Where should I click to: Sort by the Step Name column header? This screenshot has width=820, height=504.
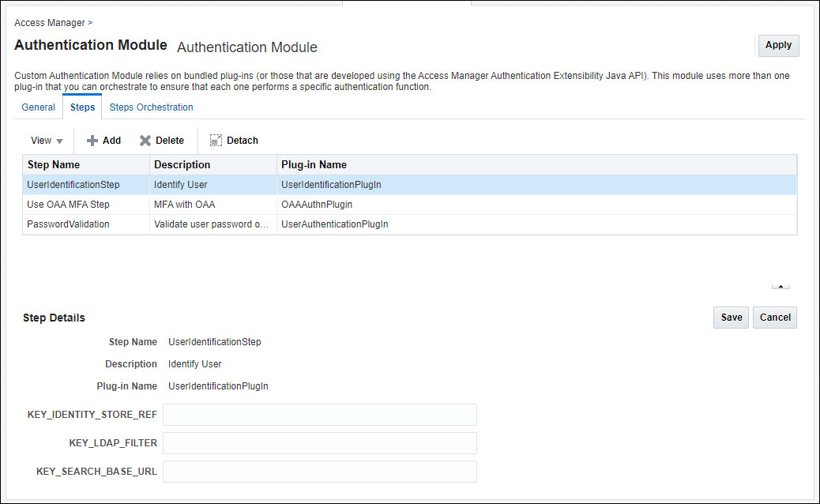(54, 164)
